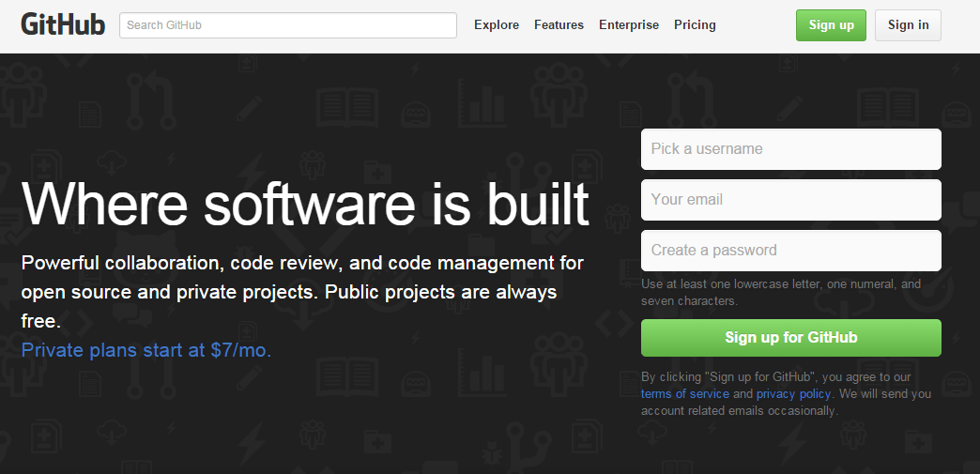Open the Explore menu item

497,25
